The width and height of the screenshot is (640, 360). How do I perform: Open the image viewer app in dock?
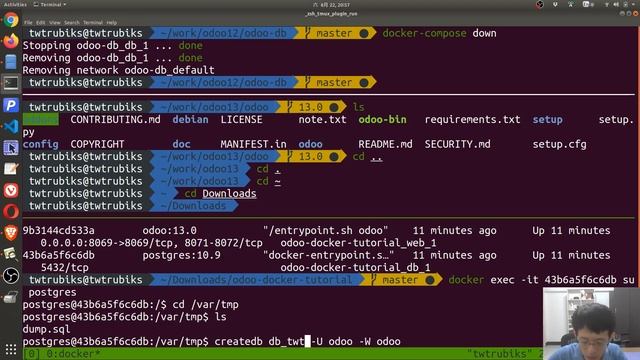click(11, 254)
